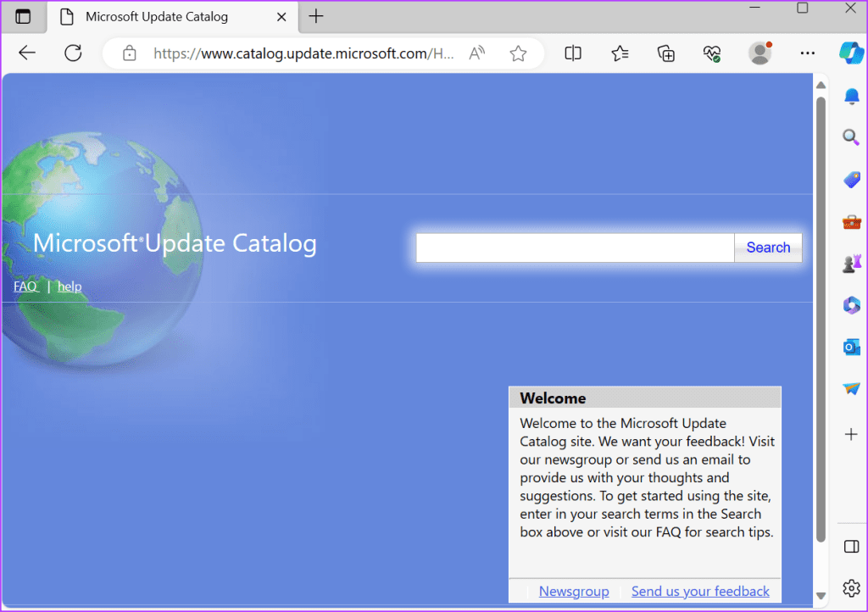
Task: Follow the Send us your feedback link
Action: [700, 591]
